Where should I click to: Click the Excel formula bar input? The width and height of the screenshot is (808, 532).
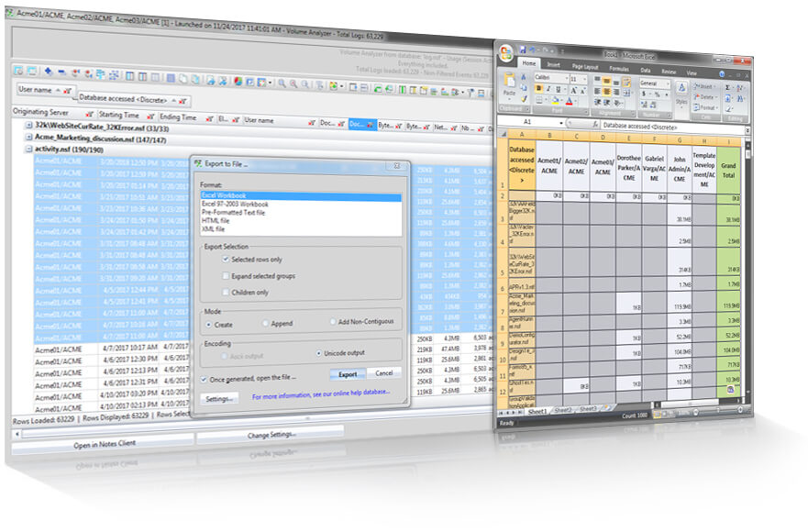[x=672, y=127]
